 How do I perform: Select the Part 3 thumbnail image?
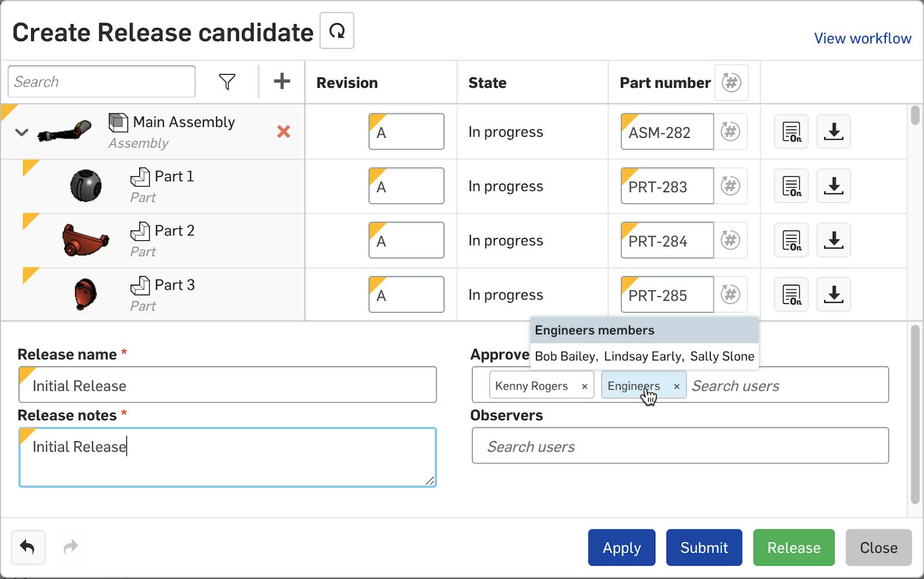pyautogui.click(x=85, y=294)
